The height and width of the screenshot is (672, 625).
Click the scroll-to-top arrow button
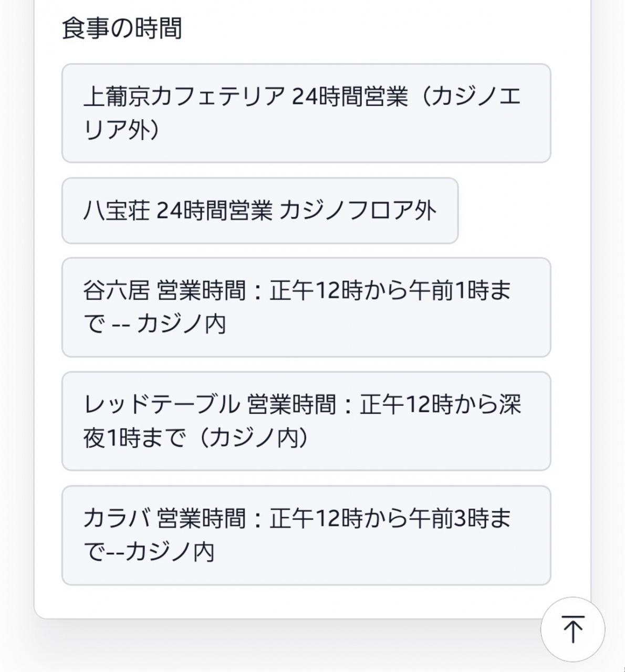click(572, 629)
